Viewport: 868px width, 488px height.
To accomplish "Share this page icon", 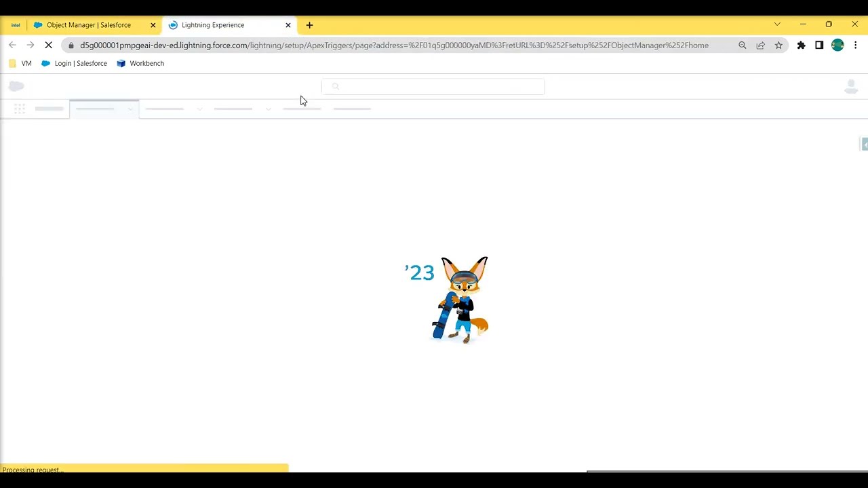I will [x=761, y=45].
